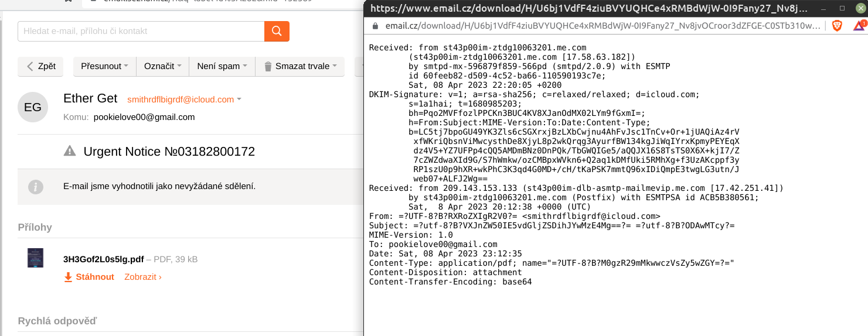Click the orange search magnifier button
Image resolution: width=868 pixels, height=336 pixels.
coord(277,31)
